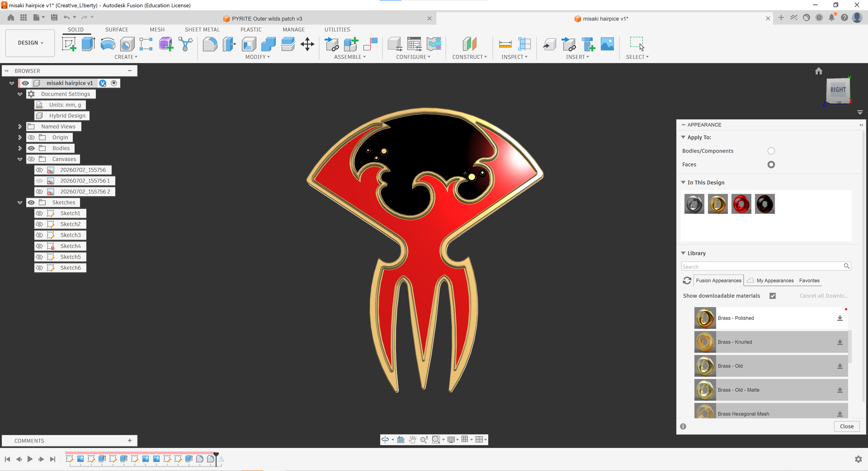Open the My Appearances tab
Viewport: 868px width, 471px height.
770,280
